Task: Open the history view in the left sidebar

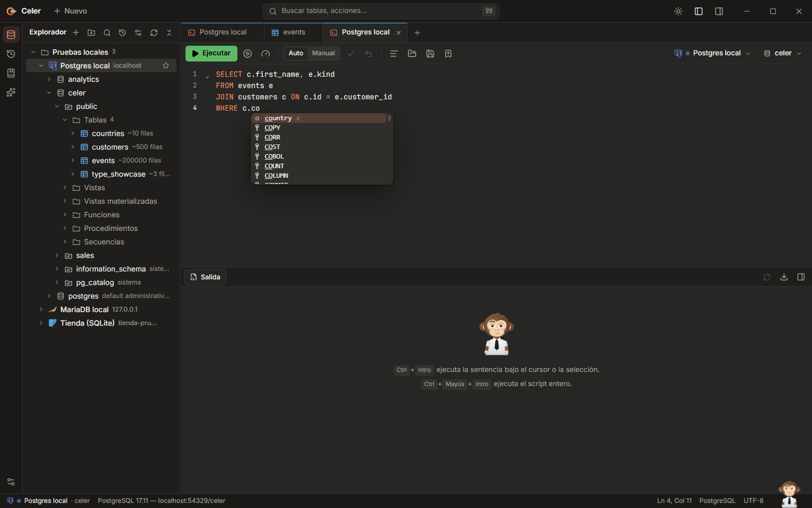Action: [x=11, y=54]
